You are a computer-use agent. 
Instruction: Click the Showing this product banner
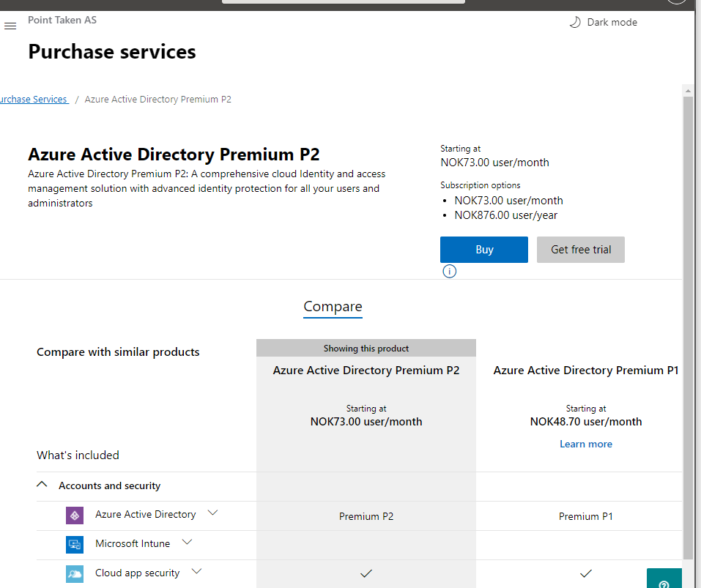[366, 348]
